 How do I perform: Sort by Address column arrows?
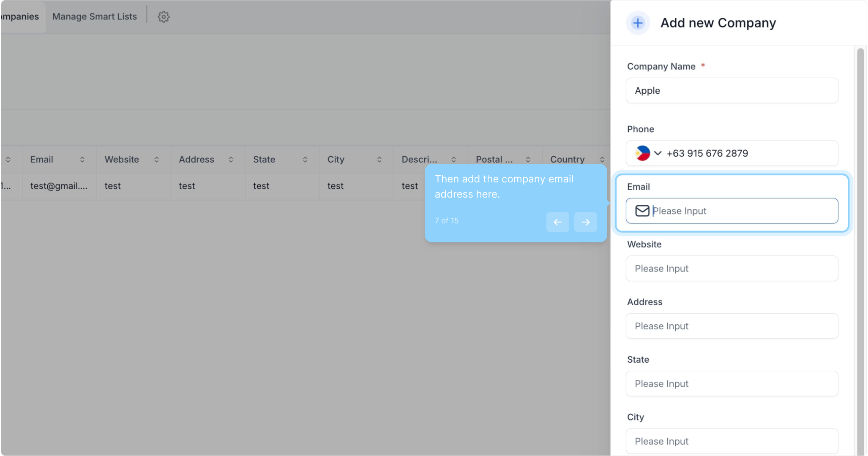pos(231,160)
